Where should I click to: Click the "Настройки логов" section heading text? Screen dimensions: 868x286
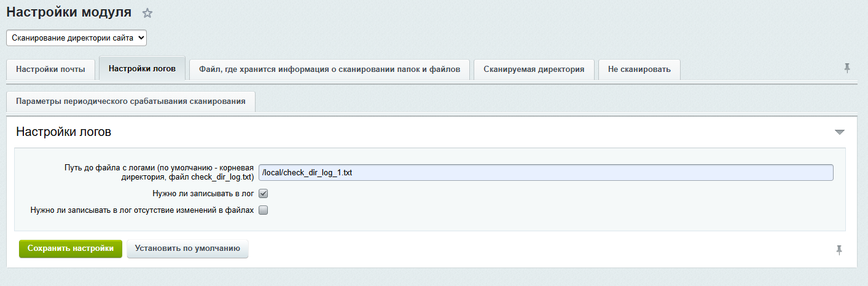(x=63, y=132)
